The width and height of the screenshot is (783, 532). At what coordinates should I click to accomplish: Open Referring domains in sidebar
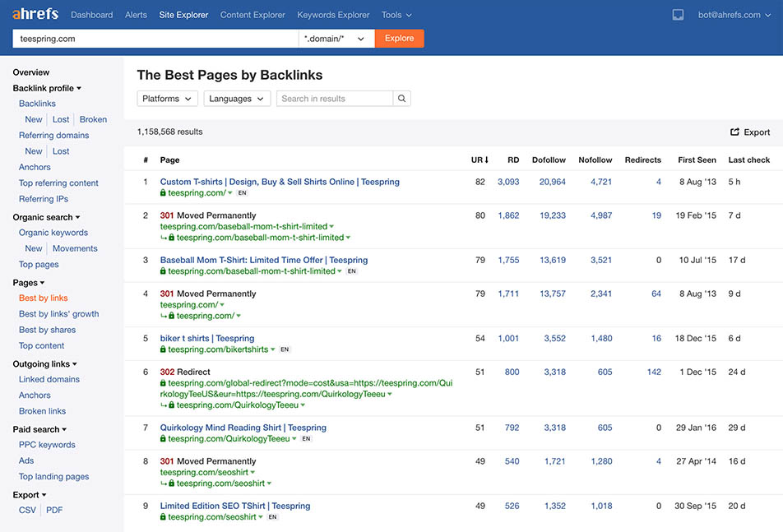click(53, 136)
